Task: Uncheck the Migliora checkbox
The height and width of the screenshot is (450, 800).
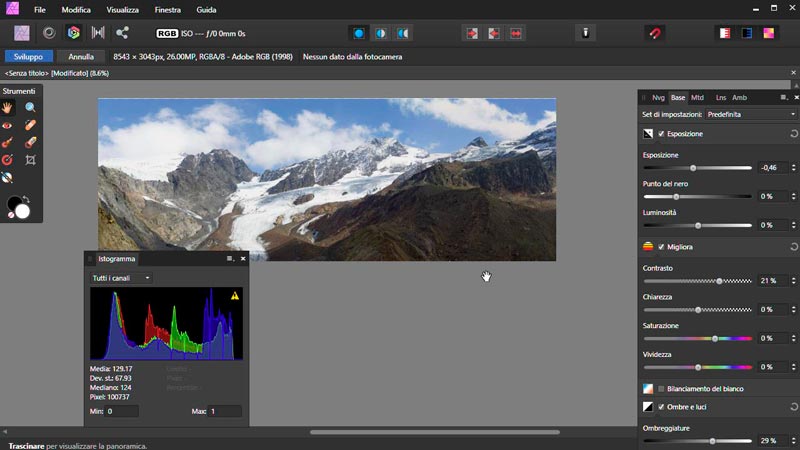Action: tap(661, 247)
